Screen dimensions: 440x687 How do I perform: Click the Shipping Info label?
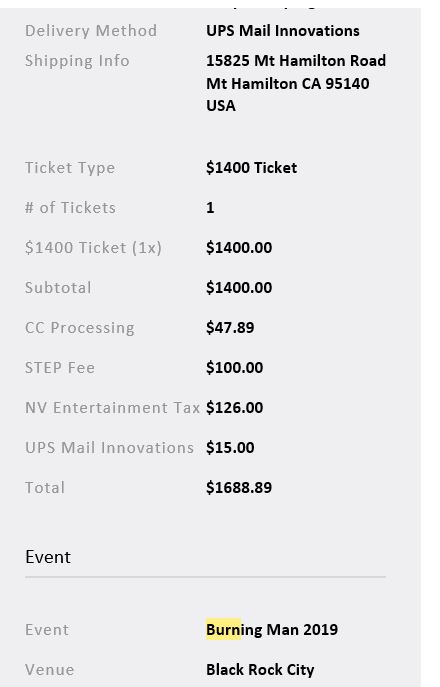[x=77, y=60]
